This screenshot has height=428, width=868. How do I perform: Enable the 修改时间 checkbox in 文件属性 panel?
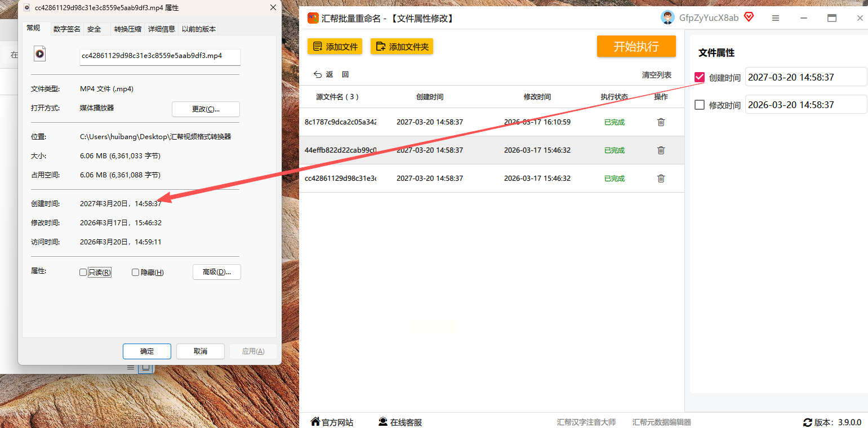point(700,105)
